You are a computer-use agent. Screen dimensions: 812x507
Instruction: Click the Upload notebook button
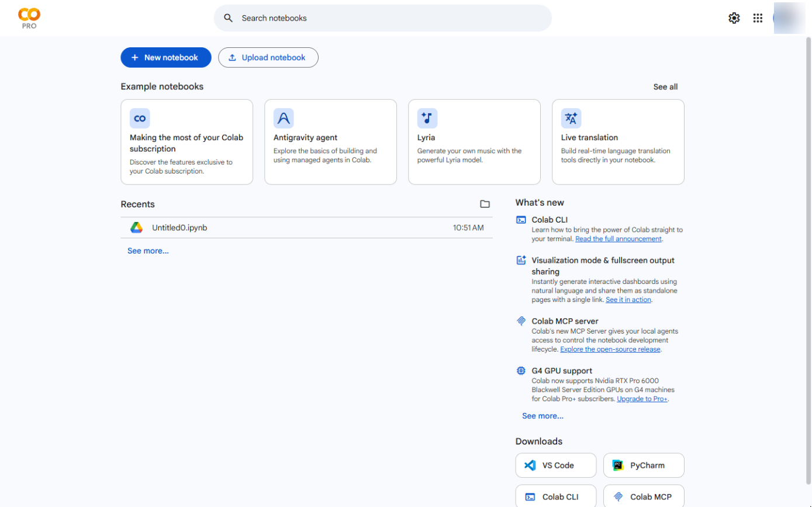pos(268,57)
